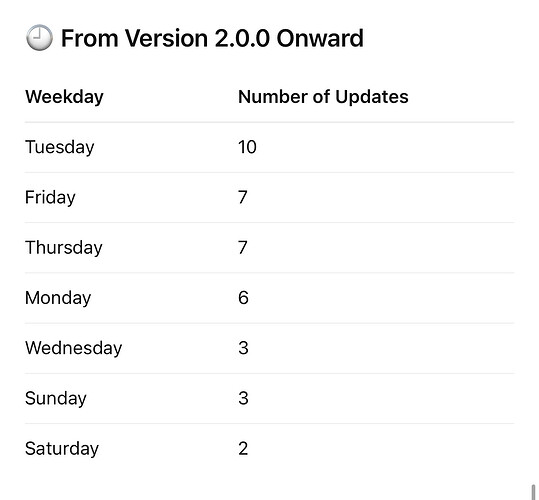Click Saturday's update count of 2
Screen dimensions: 539x500
click(243, 448)
